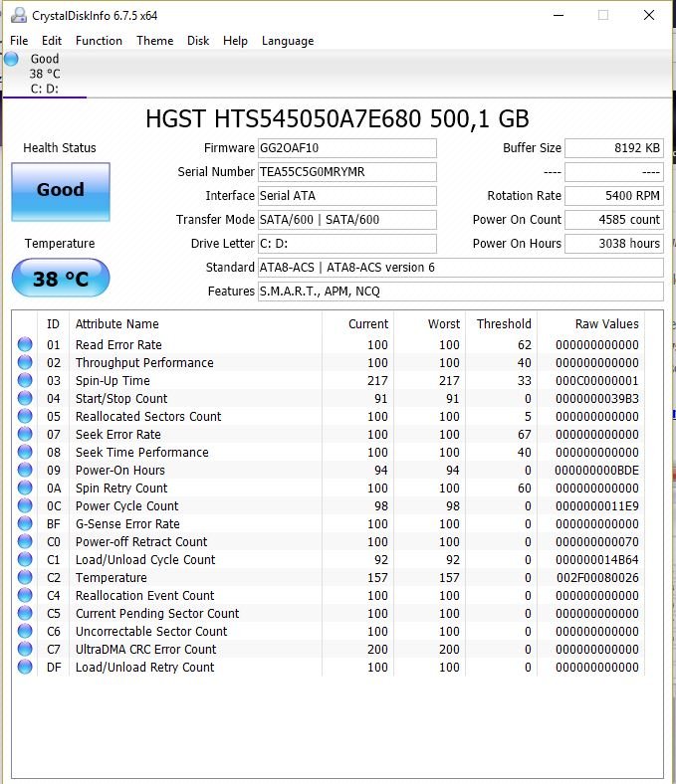The width and height of the screenshot is (676, 784).
Task: Open the Function menu
Action: (x=99, y=41)
